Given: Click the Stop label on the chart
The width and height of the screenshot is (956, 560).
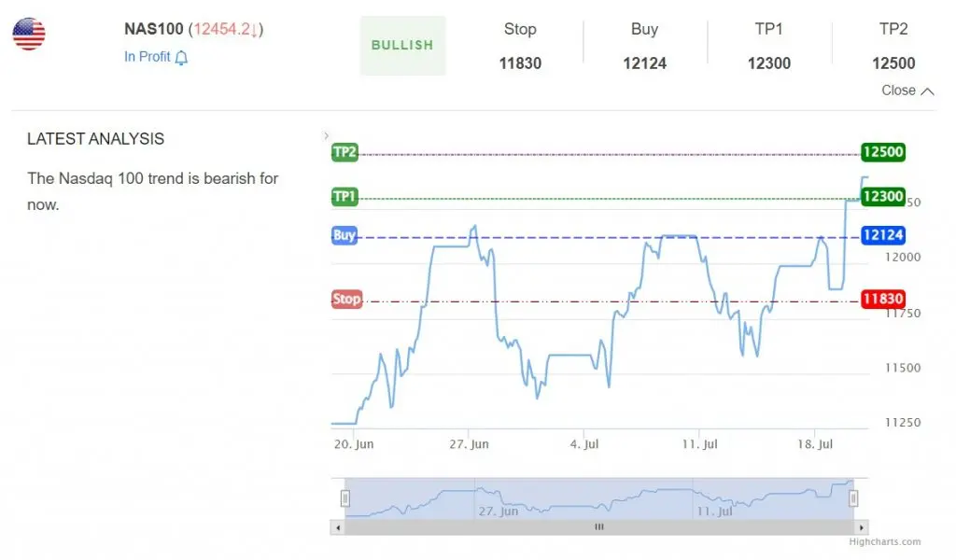Looking at the screenshot, I should coord(346,299).
